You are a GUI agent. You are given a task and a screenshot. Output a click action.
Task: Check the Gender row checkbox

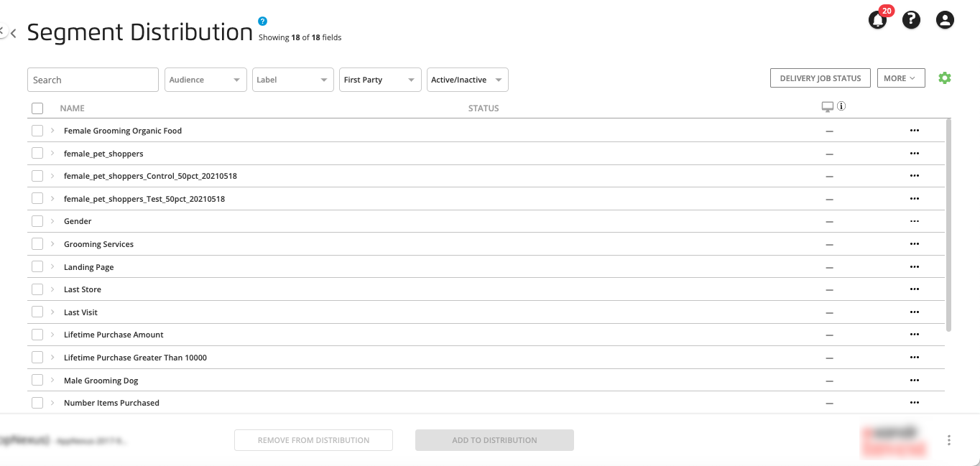pyautogui.click(x=37, y=221)
